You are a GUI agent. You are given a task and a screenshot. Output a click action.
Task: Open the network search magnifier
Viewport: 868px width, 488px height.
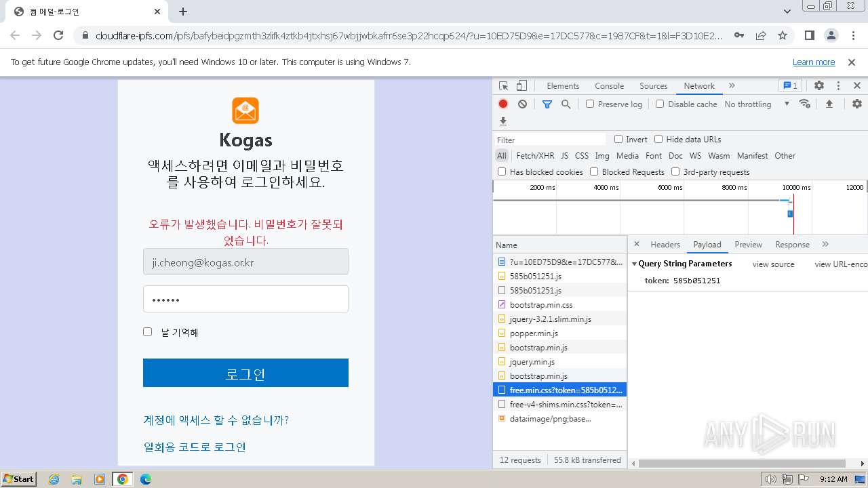tap(566, 104)
